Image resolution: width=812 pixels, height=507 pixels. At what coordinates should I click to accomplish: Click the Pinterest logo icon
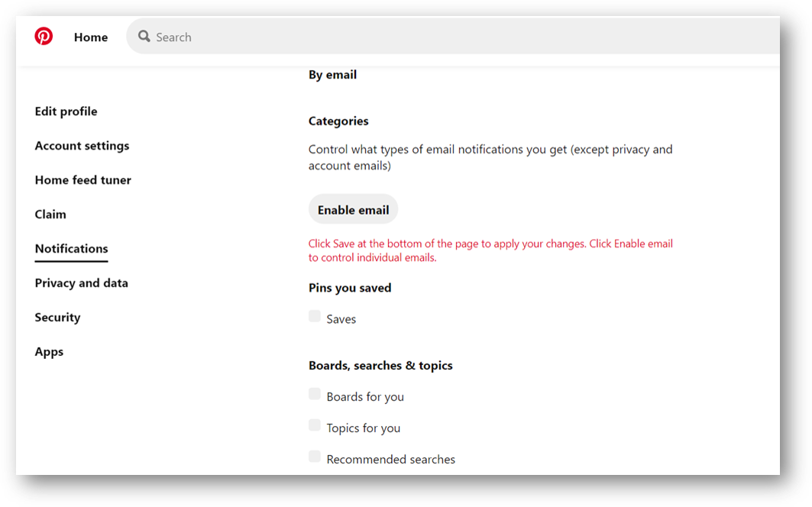(x=44, y=36)
